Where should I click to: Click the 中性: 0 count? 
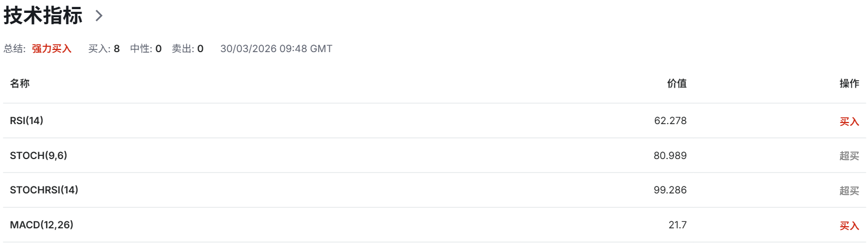pyautogui.click(x=146, y=49)
